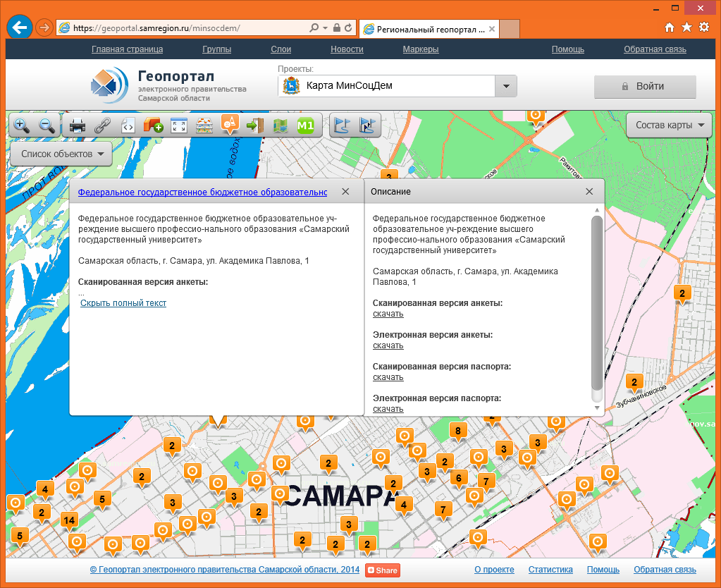Open Помощь in the top navigation bar
The height and width of the screenshot is (588, 721).
[568, 49]
